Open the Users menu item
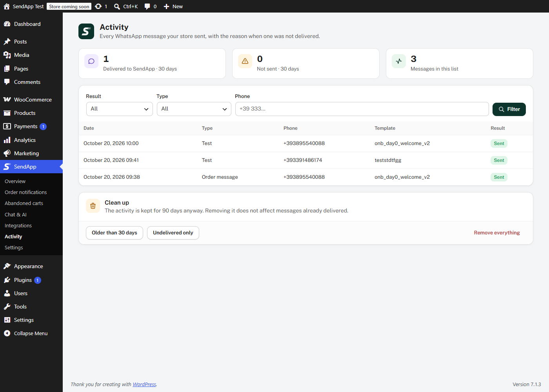Viewport: 549px width, 392px height. (31, 293)
